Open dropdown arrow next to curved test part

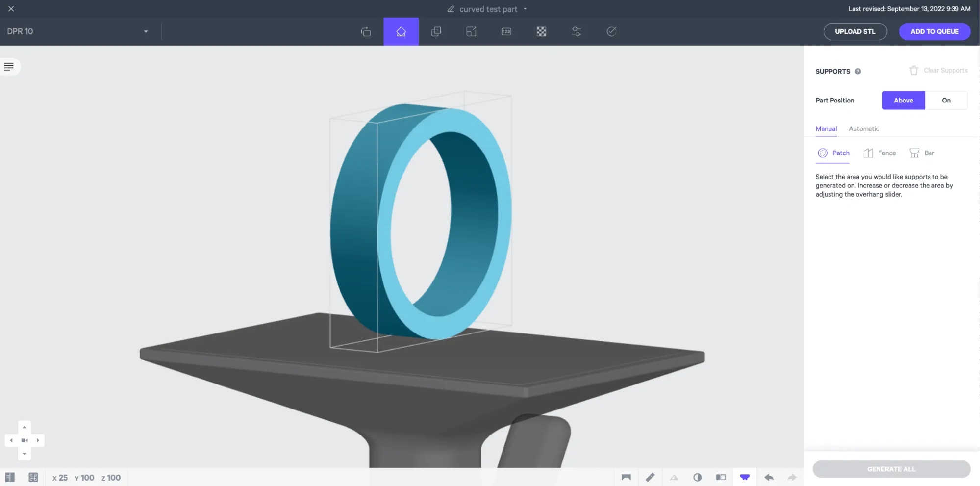pos(525,9)
